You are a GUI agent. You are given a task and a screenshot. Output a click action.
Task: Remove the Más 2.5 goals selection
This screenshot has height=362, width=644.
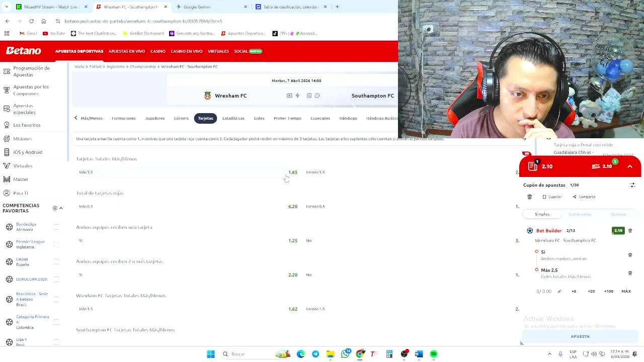630,273
